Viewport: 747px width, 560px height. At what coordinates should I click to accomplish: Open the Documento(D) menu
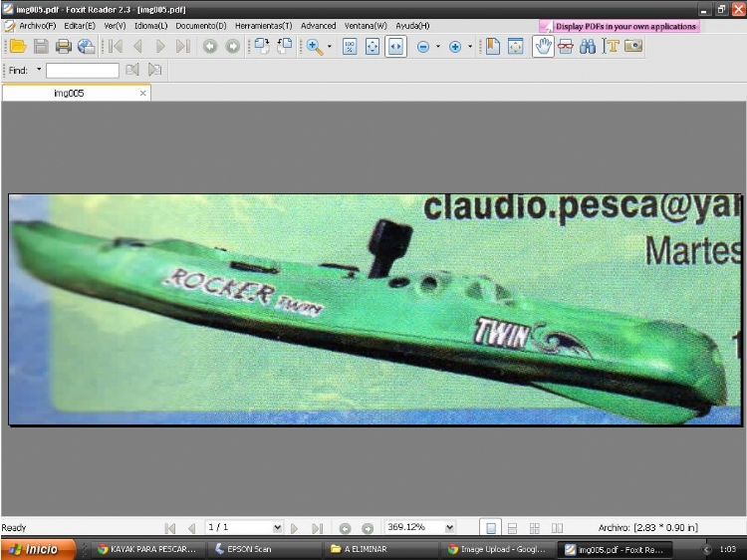pyautogui.click(x=201, y=26)
